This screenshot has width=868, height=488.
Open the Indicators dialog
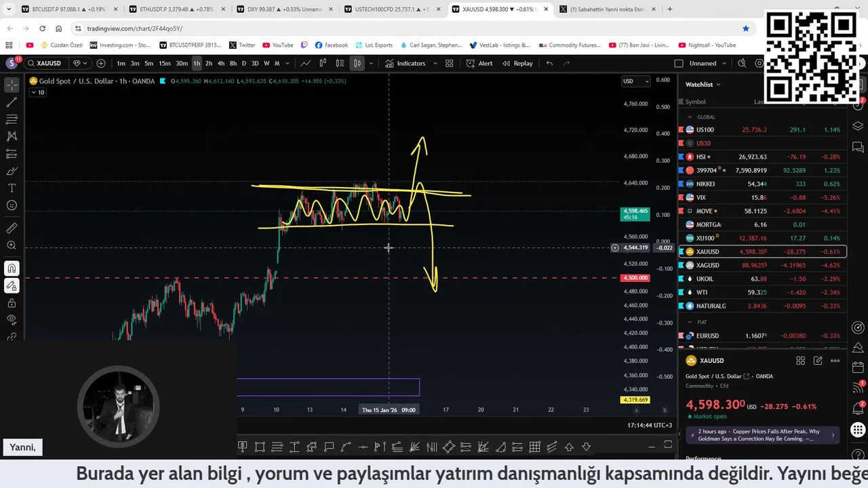click(x=406, y=63)
